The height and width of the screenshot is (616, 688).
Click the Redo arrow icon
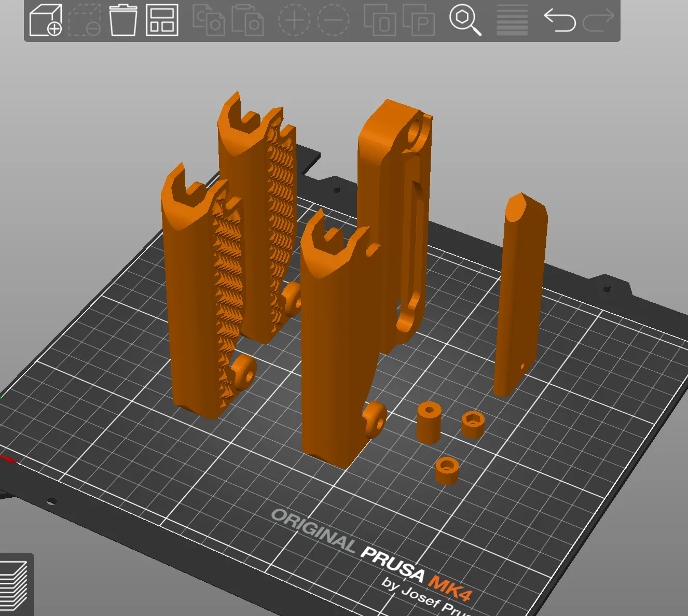tap(598, 21)
